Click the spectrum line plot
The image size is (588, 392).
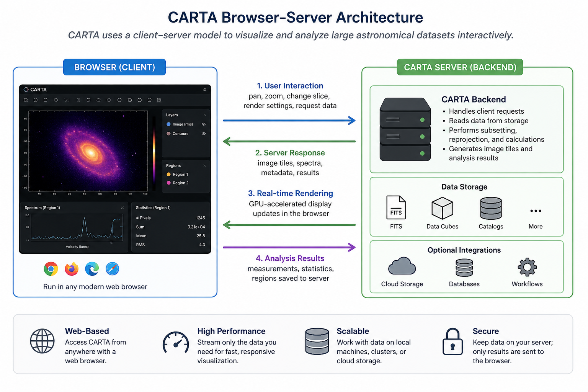coord(77,227)
